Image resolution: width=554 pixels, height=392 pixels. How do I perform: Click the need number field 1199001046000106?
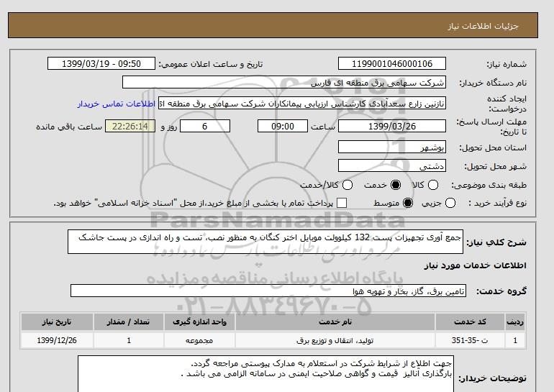[392, 63]
